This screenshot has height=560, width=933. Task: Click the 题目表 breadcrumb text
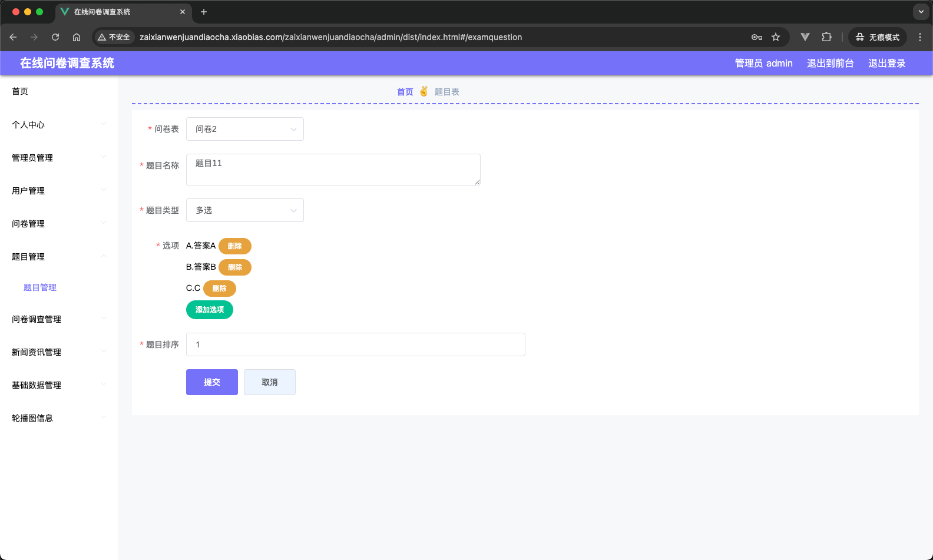(447, 92)
